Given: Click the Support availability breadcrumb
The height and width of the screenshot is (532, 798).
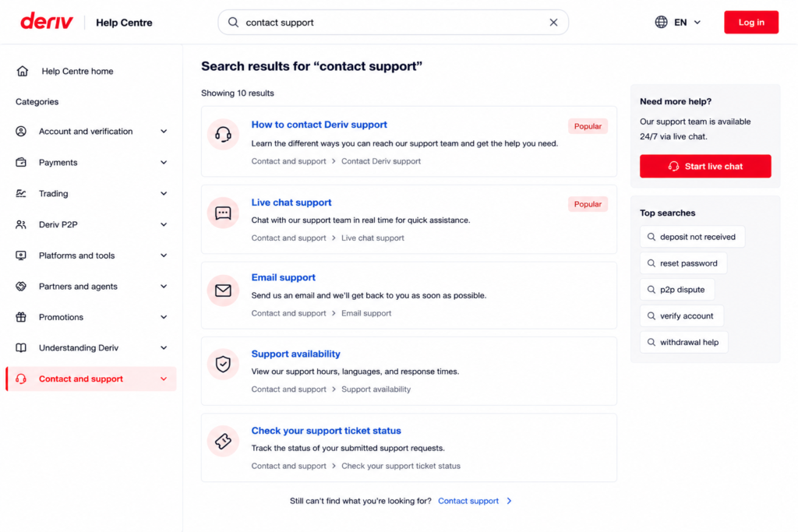Looking at the screenshot, I should pyautogui.click(x=376, y=389).
